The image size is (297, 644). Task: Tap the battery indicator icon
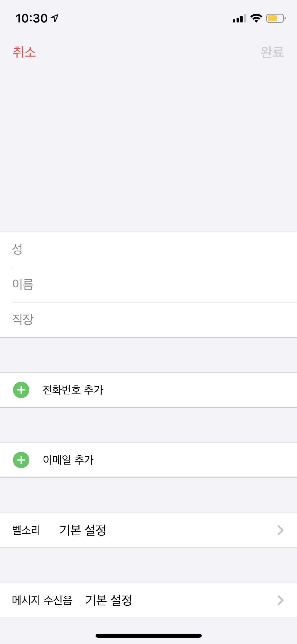pos(276,18)
